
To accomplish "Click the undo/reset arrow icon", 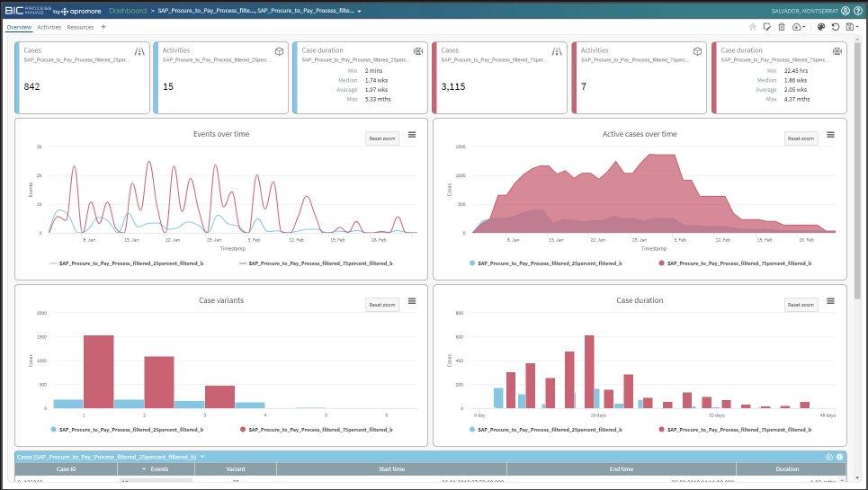I will 836,27.
